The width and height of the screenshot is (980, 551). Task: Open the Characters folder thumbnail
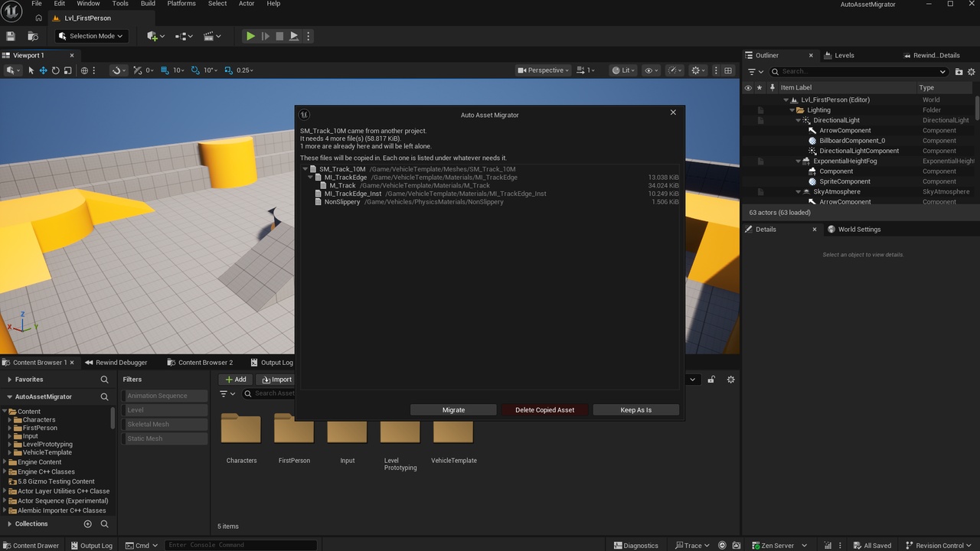(x=241, y=429)
